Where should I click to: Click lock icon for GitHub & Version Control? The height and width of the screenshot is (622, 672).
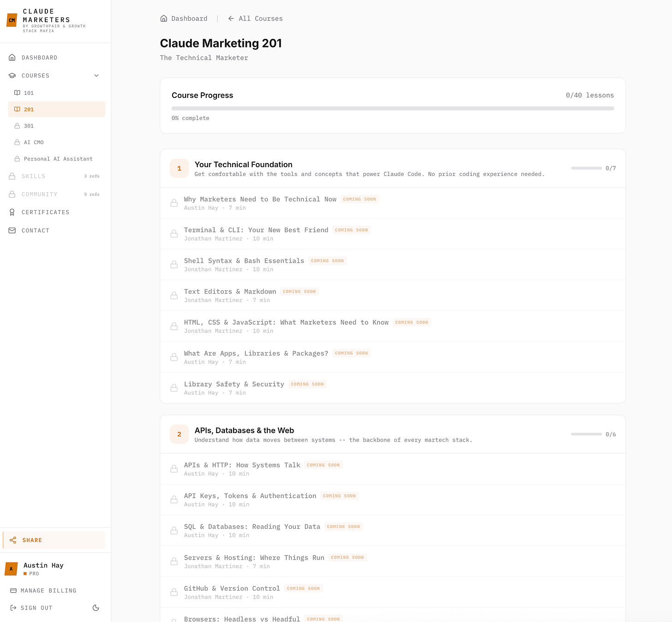coord(174,592)
